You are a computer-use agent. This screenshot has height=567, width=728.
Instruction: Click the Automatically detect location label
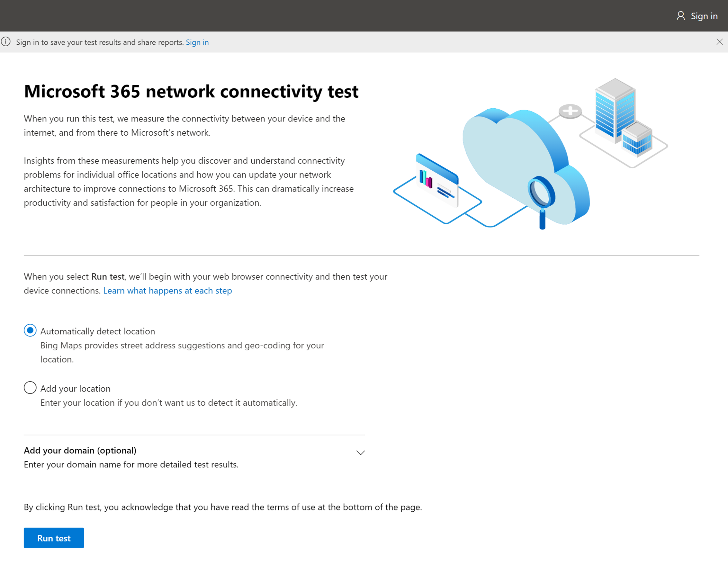pyautogui.click(x=98, y=331)
